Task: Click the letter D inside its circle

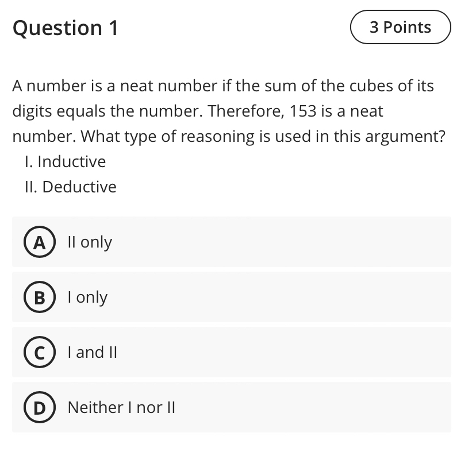Action: [x=39, y=408]
